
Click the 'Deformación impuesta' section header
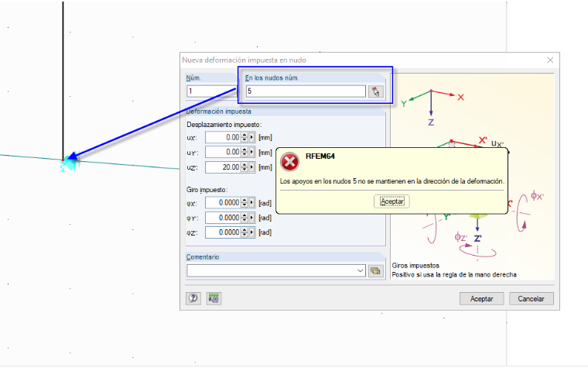[x=219, y=112]
